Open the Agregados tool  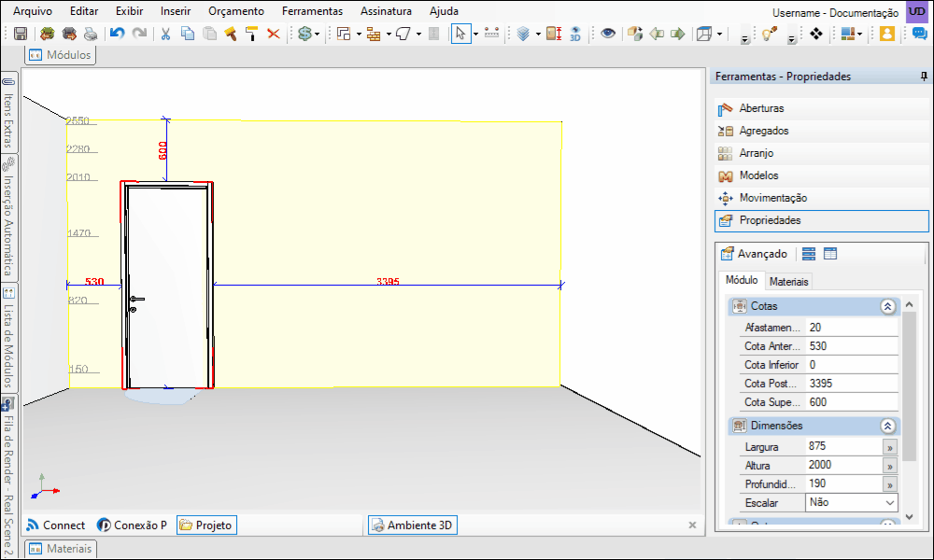click(x=821, y=131)
